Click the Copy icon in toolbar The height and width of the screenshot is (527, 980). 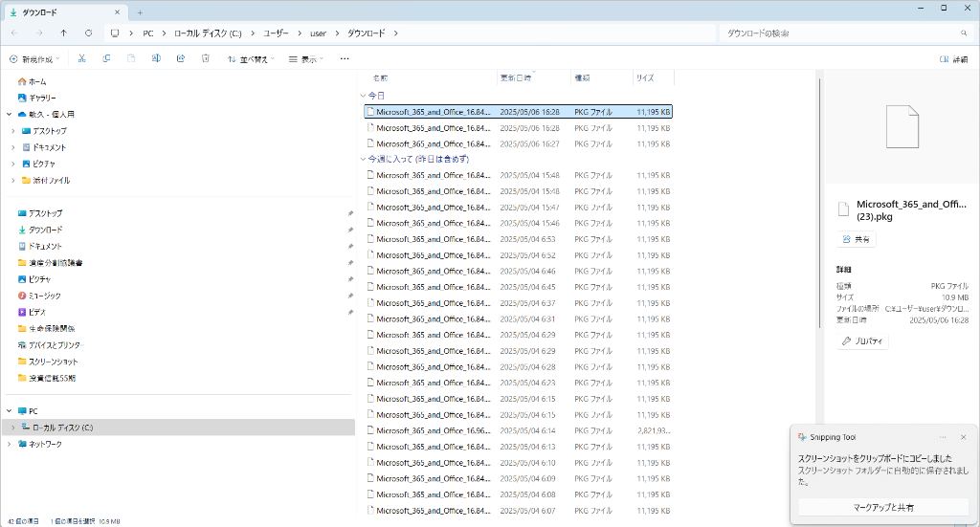[x=106, y=58]
